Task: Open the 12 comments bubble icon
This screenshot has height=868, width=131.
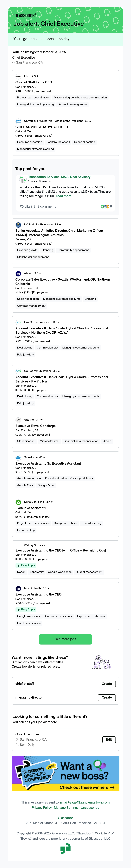Action: (33, 207)
